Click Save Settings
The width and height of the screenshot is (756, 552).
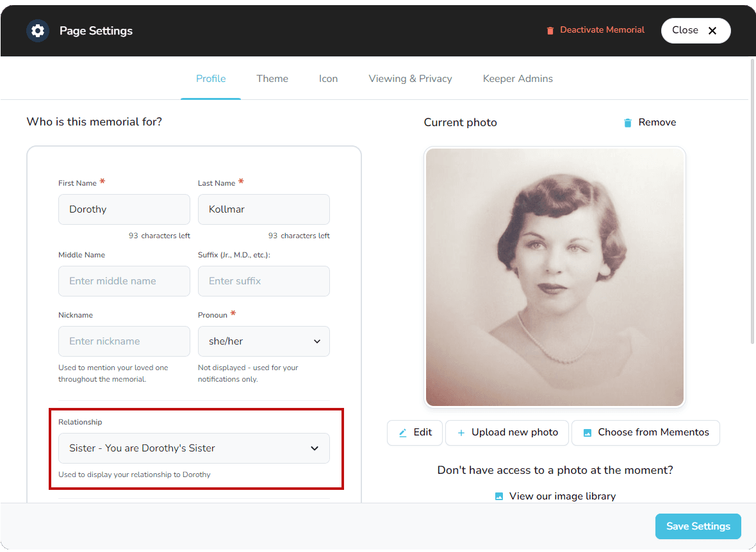click(698, 526)
